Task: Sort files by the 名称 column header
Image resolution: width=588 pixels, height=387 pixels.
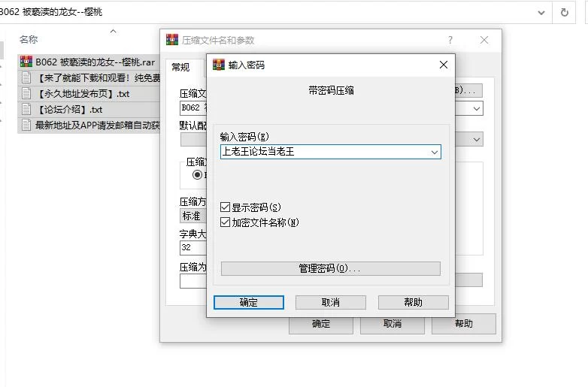Action: tap(29, 39)
